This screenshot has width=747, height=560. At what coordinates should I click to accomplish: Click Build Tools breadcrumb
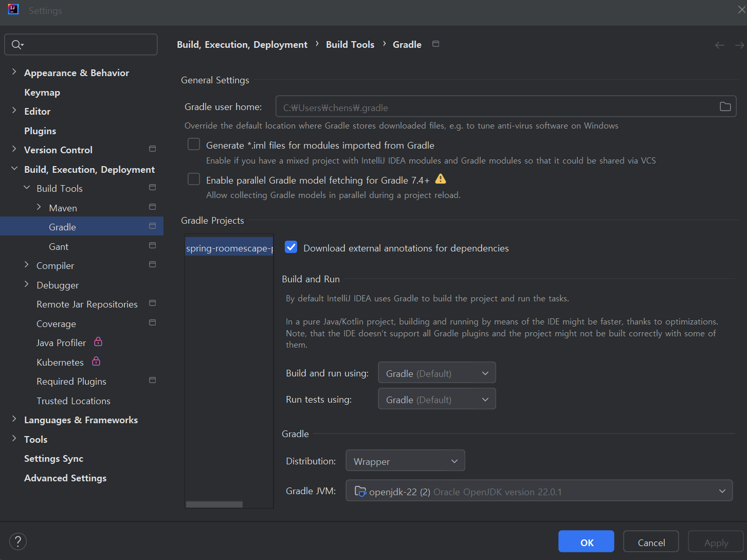tap(350, 45)
